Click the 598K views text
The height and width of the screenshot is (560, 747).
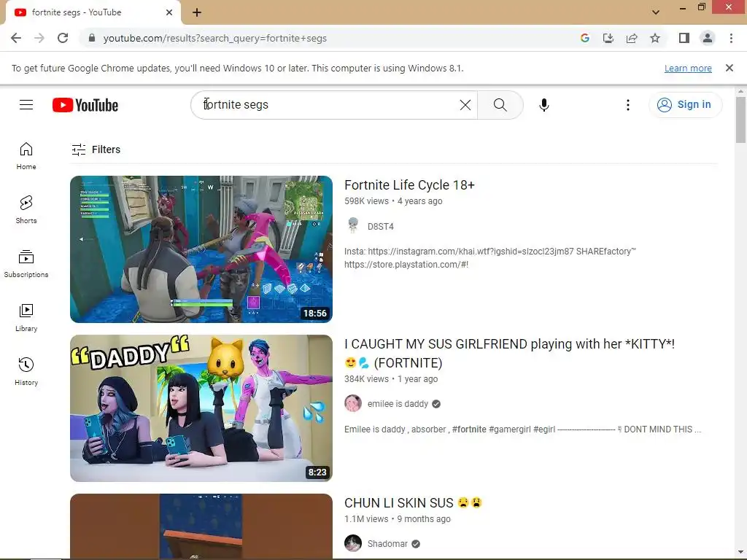pyautogui.click(x=366, y=201)
